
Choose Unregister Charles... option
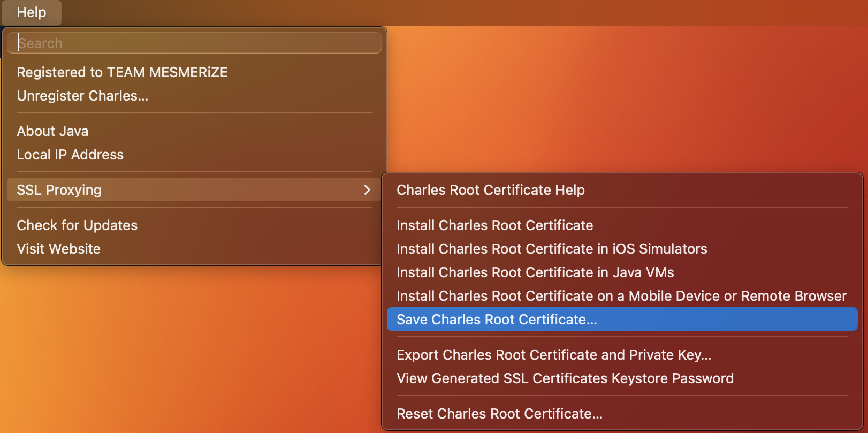coord(82,96)
